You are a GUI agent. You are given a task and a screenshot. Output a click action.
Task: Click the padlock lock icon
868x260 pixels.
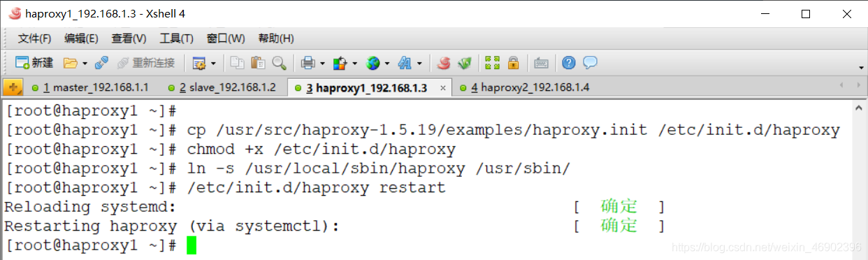(x=513, y=63)
